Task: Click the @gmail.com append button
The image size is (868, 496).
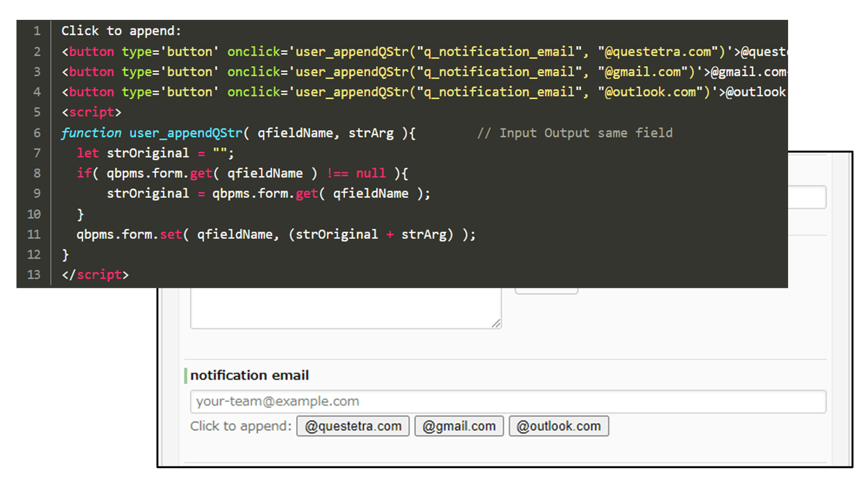Action: [459, 426]
